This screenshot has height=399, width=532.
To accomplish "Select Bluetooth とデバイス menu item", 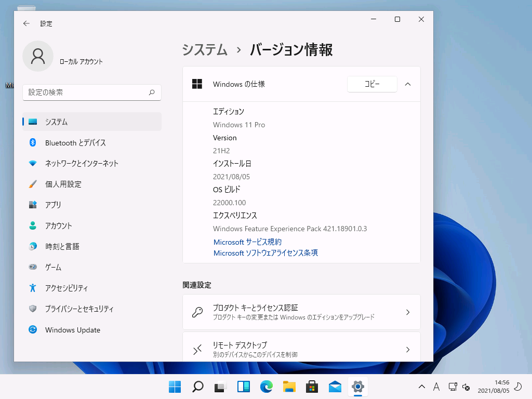I will [x=91, y=142].
